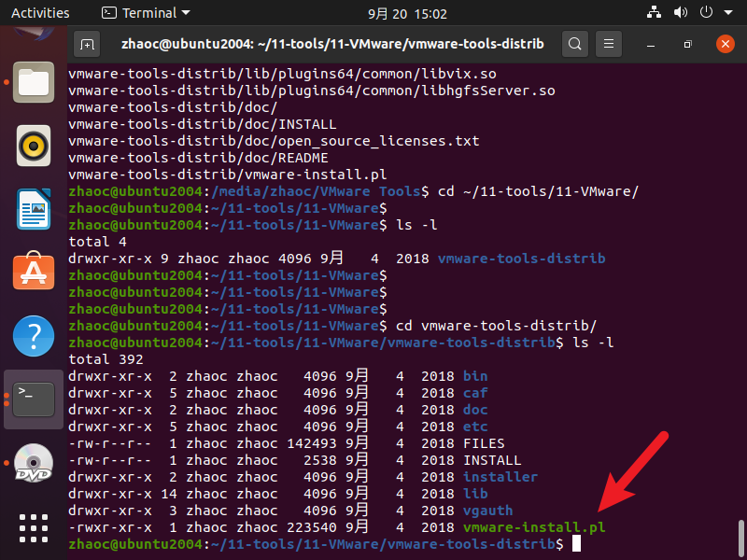Click the bin directory name
The image size is (747, 560).
tap(475, 376)
